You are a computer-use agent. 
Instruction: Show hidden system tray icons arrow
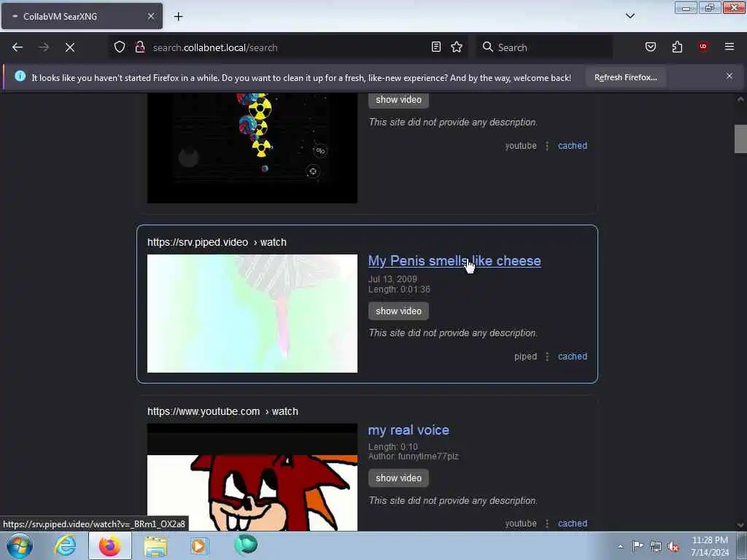(x=620, y=546)
